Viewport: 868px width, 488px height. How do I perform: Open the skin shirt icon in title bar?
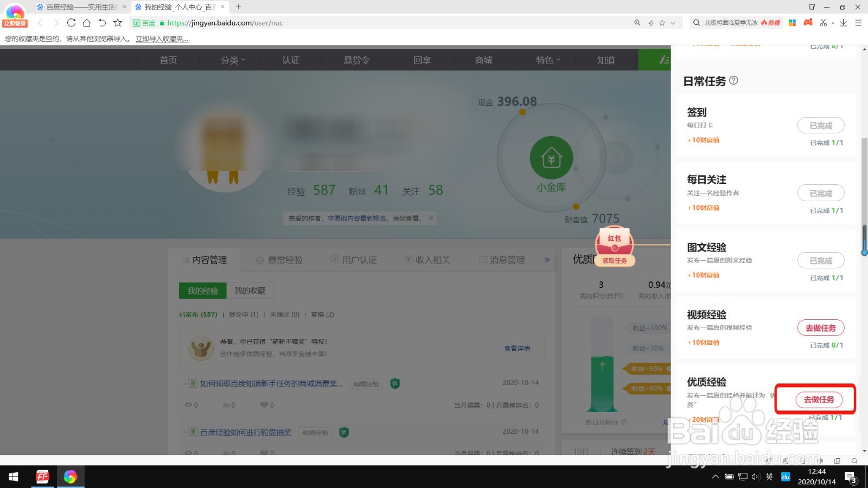812,7
